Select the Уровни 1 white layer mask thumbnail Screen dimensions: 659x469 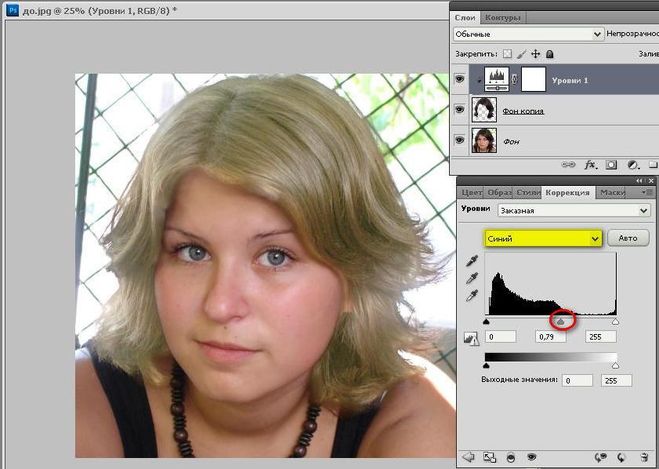tap(533, 79)
